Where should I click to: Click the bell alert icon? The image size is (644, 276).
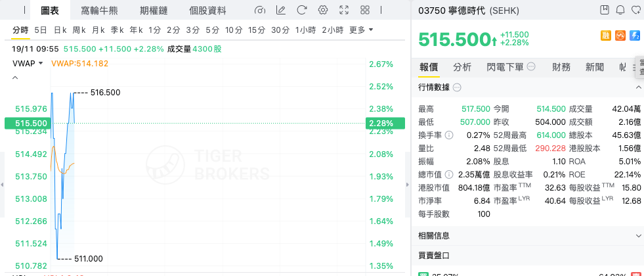[x=620, y=10]
